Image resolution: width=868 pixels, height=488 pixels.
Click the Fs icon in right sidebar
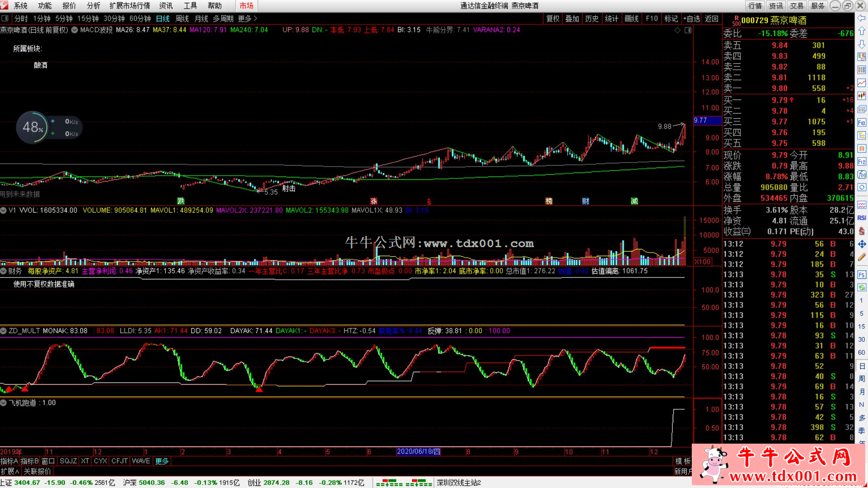(x=862, y=274)
